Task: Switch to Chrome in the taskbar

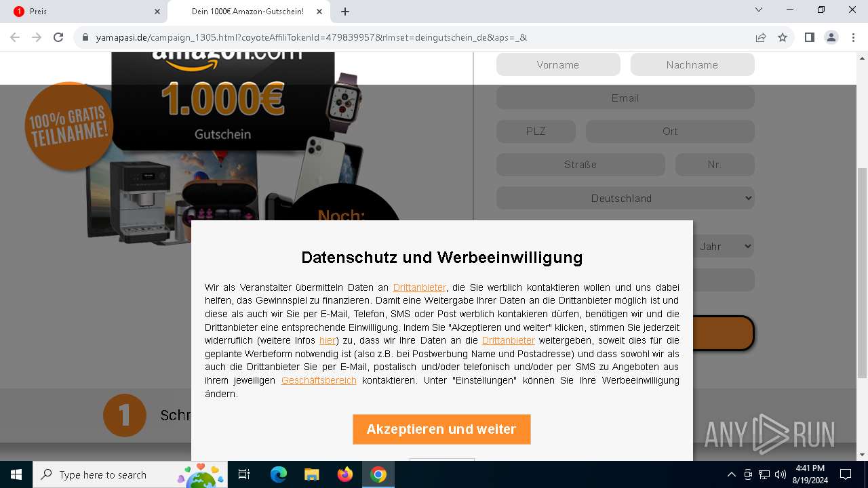Action: [x=378, y=474]
